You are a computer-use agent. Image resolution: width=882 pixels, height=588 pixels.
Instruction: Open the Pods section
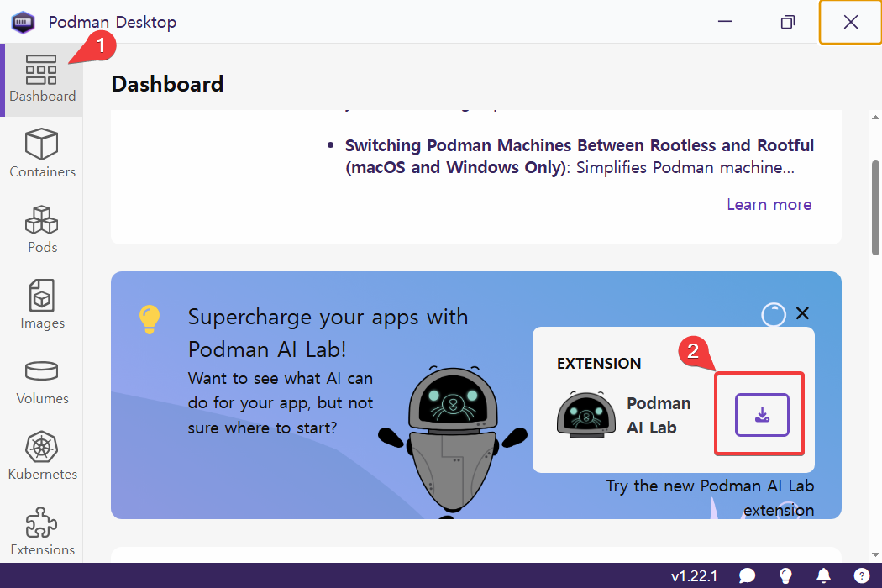tap(42, 229)
